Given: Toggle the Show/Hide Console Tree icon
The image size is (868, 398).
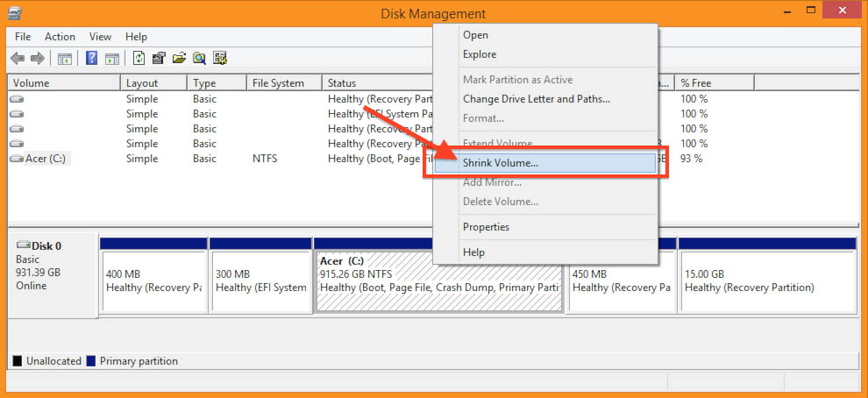Looking at the screenshot, I should click(x=65, y=58).
